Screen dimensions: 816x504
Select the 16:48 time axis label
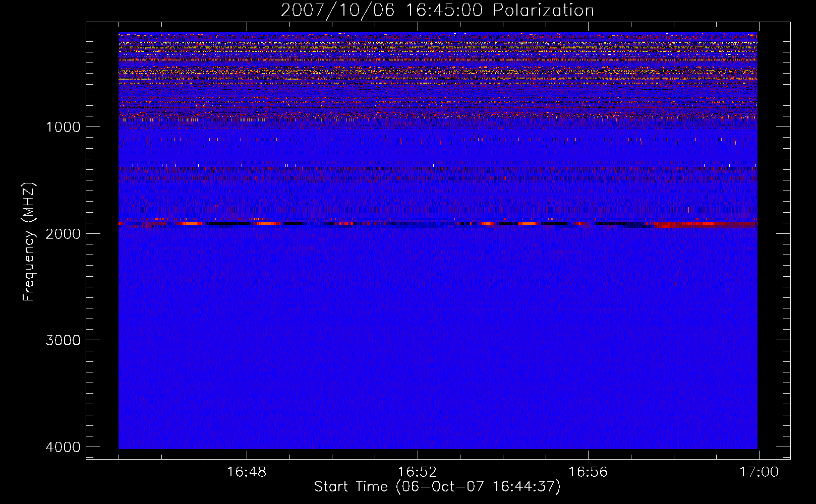coord(247,472)
